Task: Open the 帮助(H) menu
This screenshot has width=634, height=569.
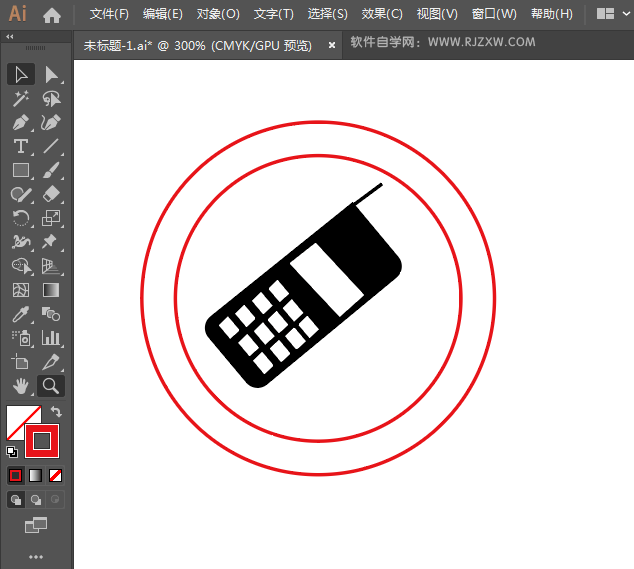Action: 552,14
